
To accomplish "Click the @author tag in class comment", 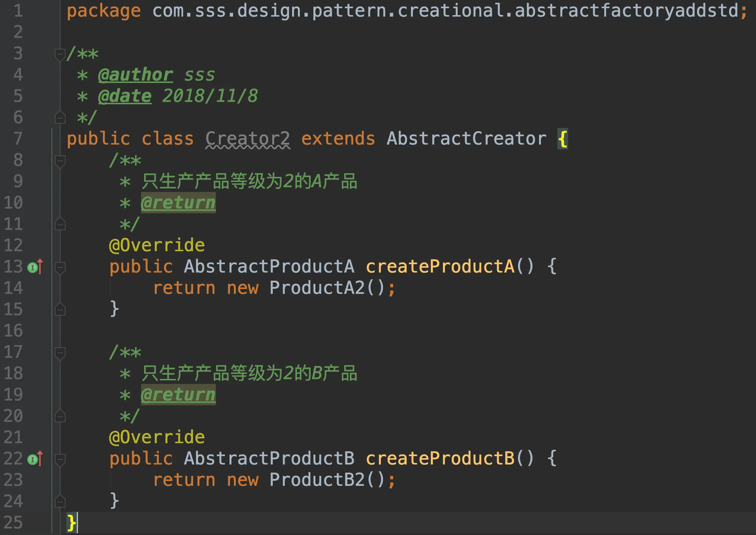I will tap(135, 75).
